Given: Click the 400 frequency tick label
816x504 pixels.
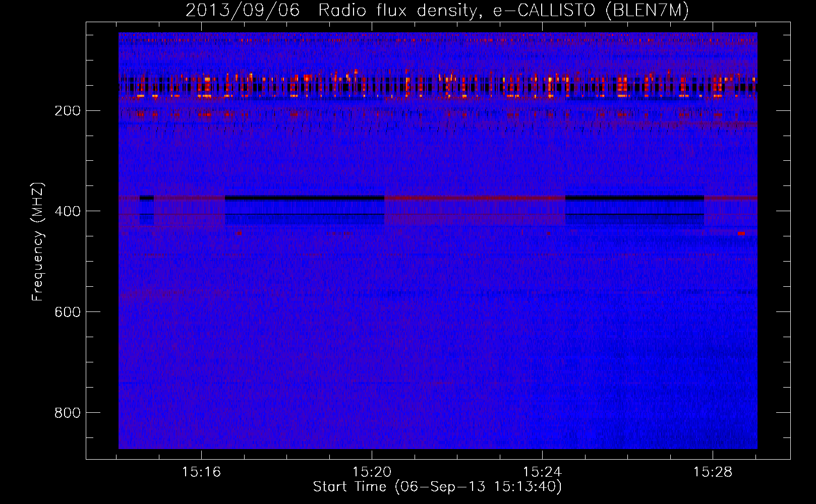Looking at the screenshot, I should pos(68,211).
